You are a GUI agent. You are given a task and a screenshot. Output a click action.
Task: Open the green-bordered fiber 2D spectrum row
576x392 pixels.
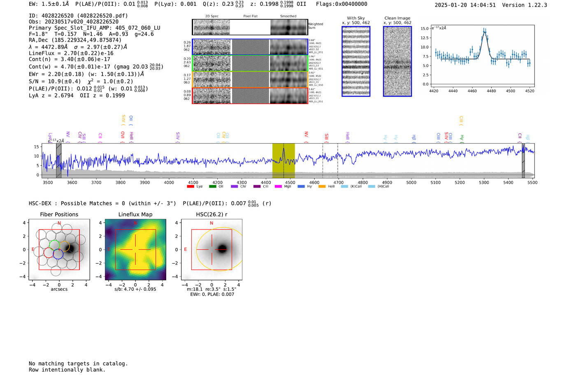pyautogui.click(x=250, y=63)
